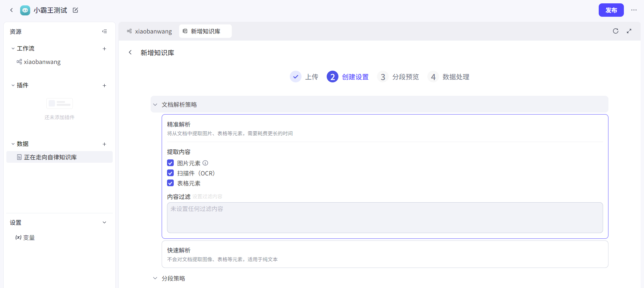Collapse the 文档解析策略 section
This screenshot has width=644, height=288.
coord(155,105)
